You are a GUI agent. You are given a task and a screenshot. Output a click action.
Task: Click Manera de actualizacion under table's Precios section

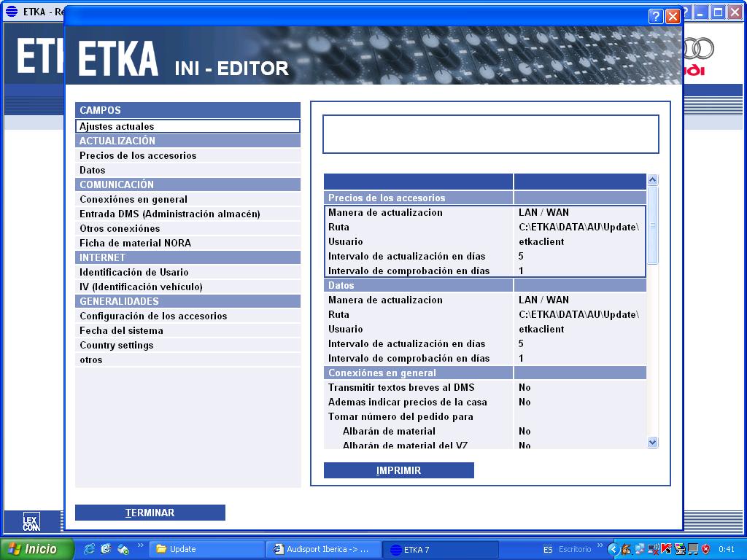(485, 213)
